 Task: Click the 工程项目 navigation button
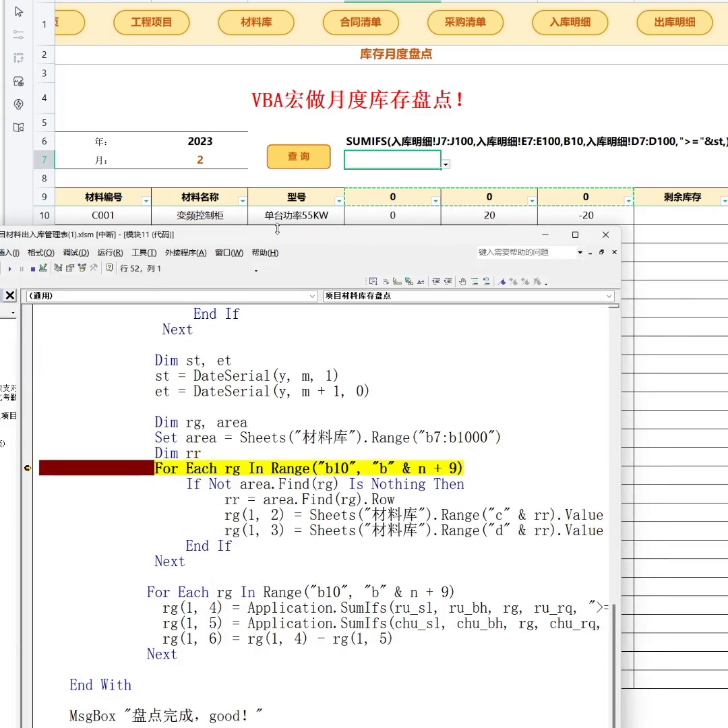point(152,22)
